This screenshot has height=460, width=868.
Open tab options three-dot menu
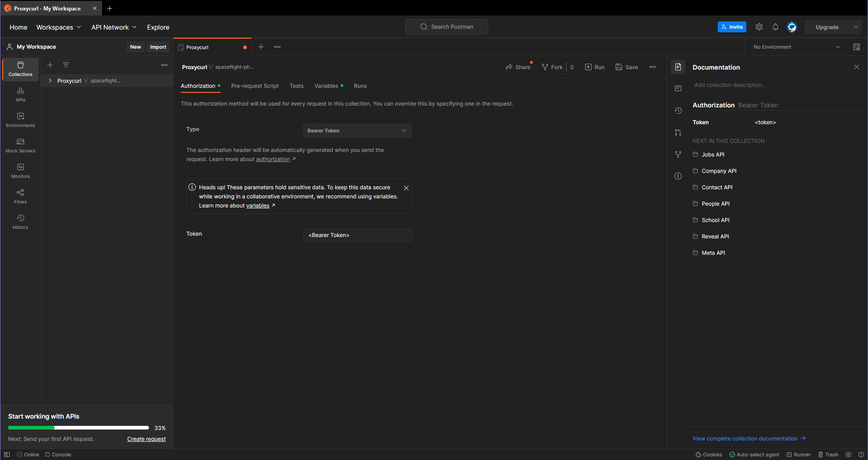277,47
